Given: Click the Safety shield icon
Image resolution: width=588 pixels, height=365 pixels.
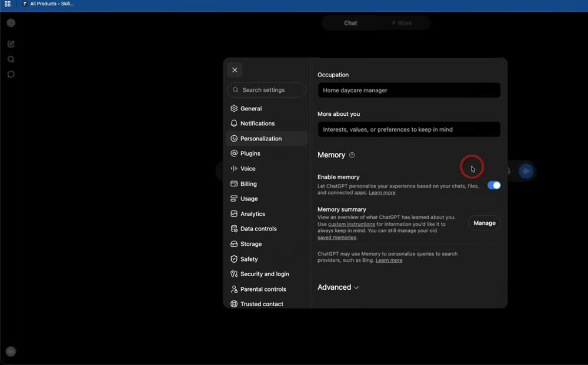Looking at the screenshot, I should point(234,259).
